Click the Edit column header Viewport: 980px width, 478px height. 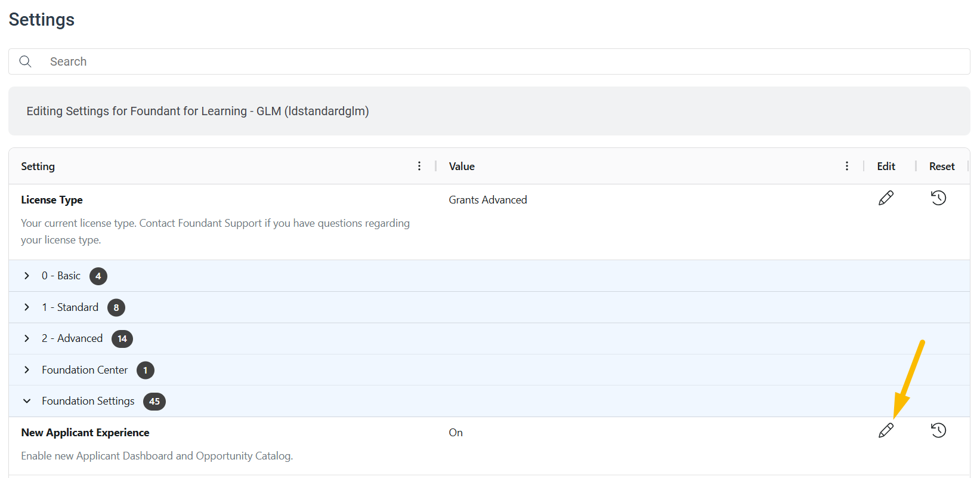(x=886, y=166)
